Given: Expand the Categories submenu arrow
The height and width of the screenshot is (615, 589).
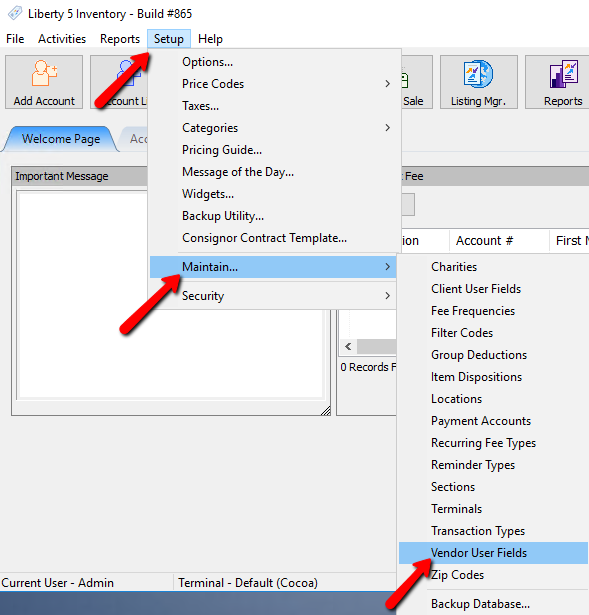Looking at the screenshot, I should (x=387, y=128).
